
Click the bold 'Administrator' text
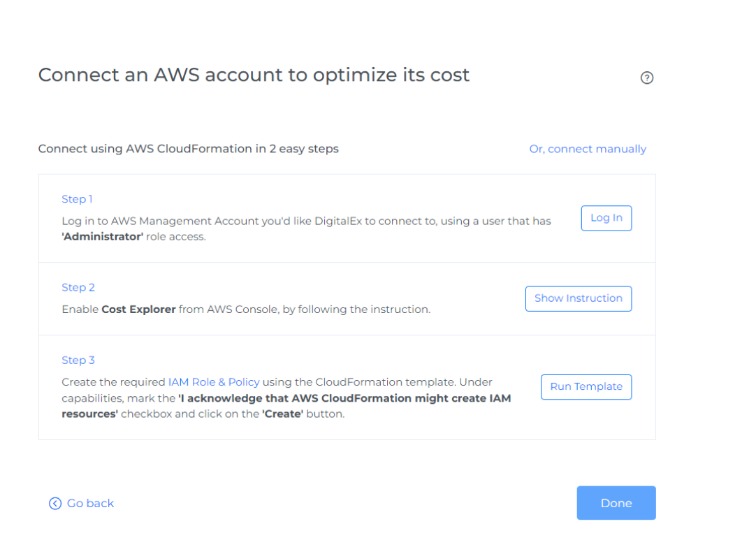coord(103,236)
